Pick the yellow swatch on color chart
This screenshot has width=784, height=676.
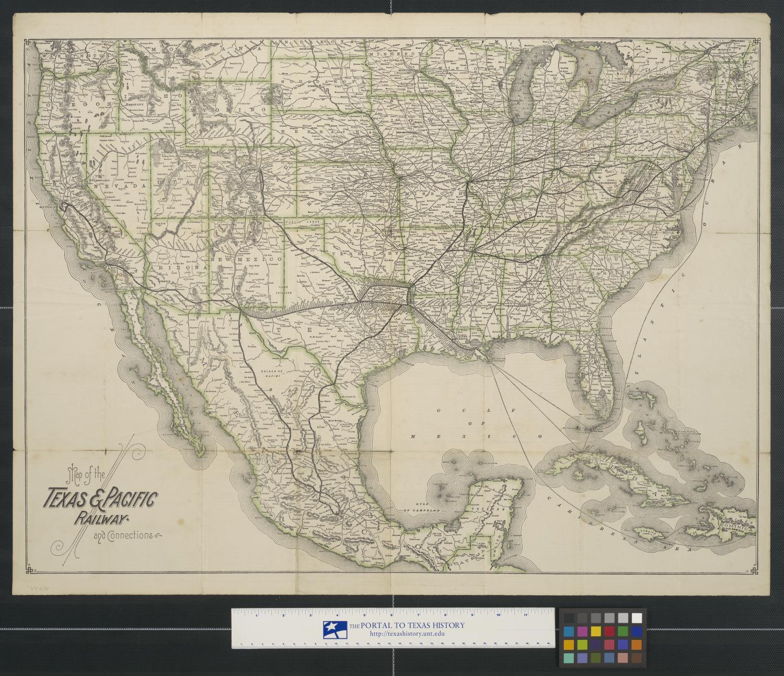tap(596, 632)
